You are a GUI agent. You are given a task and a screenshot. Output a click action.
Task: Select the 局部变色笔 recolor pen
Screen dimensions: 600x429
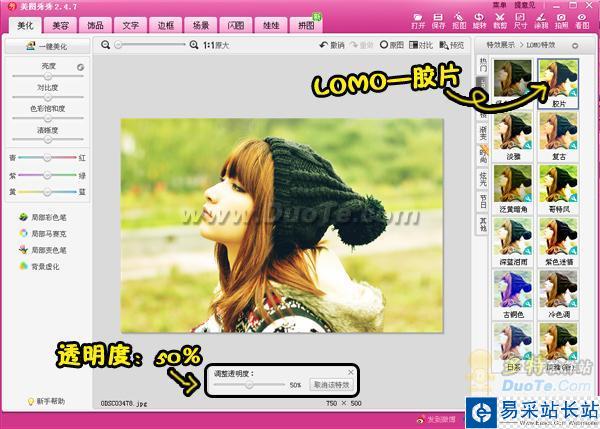[x=43, y=250]
